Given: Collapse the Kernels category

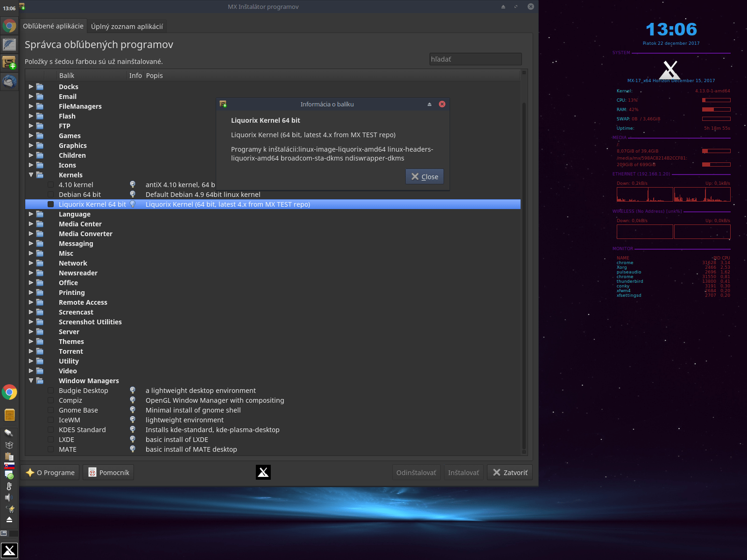Looking at the screenshot, I should tap(31, 175).
